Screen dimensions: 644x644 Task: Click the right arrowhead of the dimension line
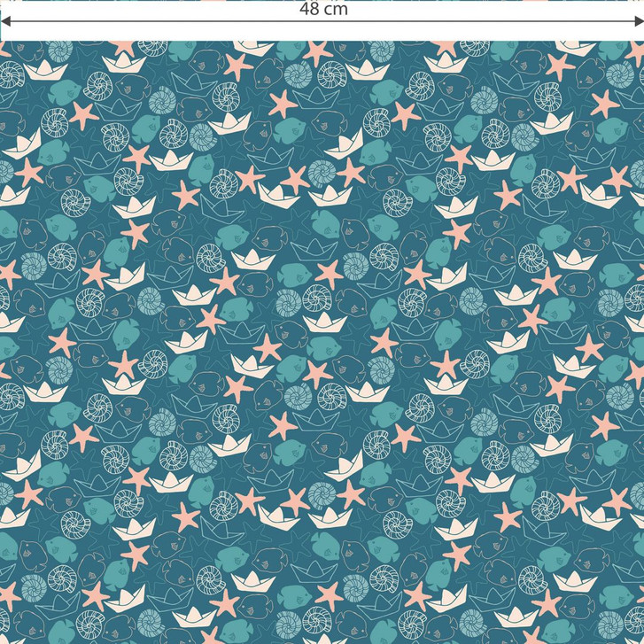(639, 21)
